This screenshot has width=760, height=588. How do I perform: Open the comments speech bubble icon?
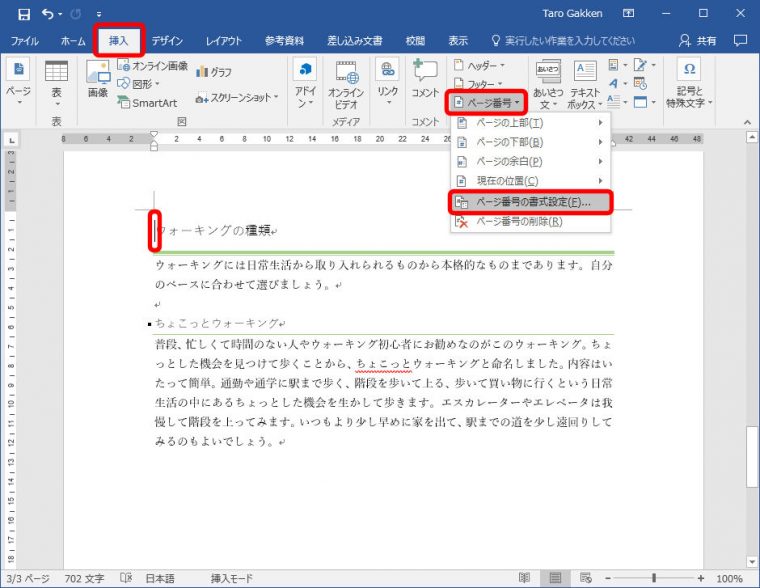[x=740, y=41]
